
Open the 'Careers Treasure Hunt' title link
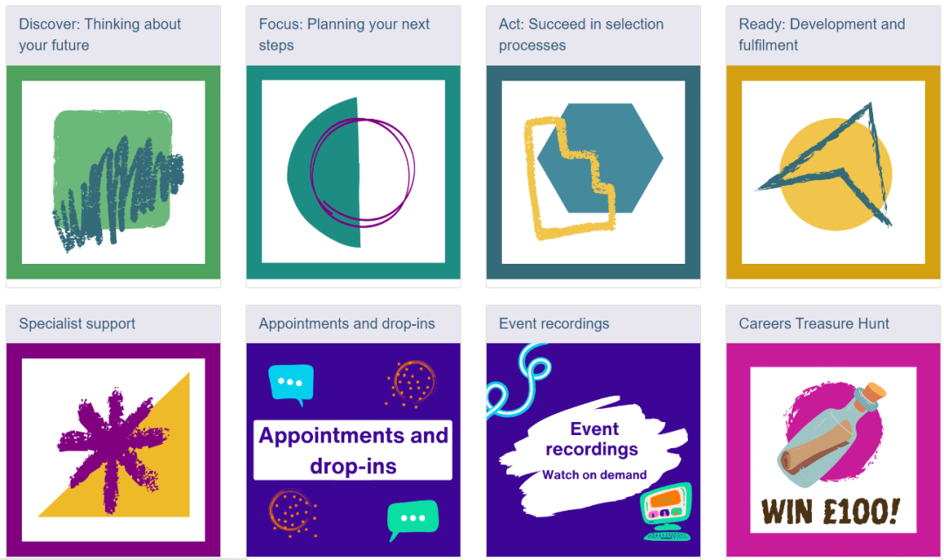[x=814, y=323]
